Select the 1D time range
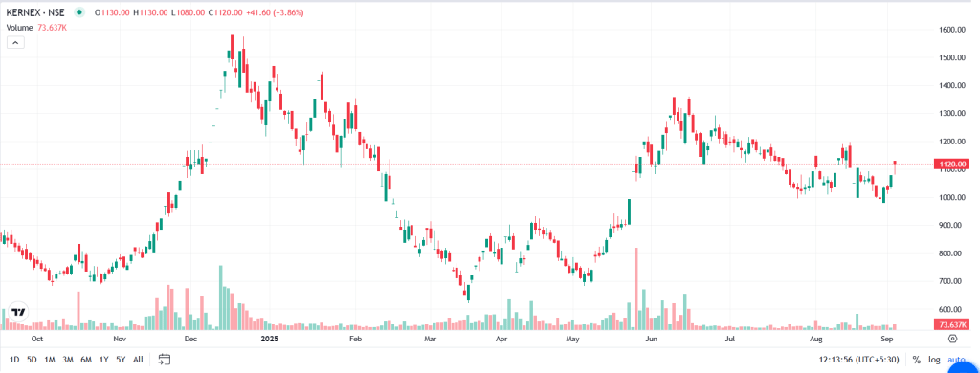 coord(14,360)
